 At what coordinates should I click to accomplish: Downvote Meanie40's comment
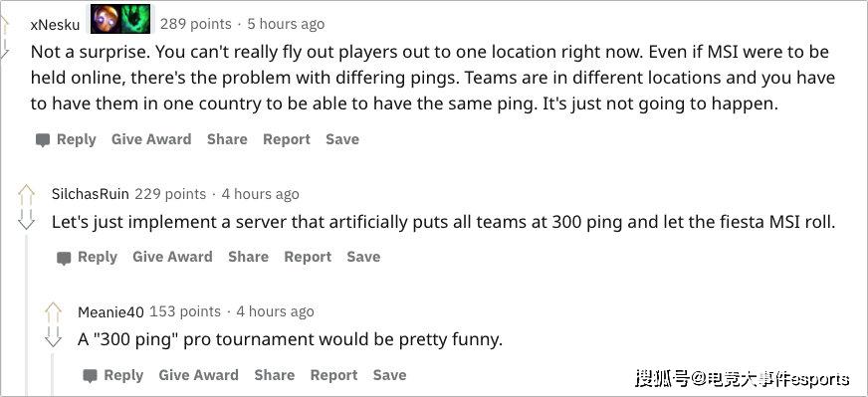tap(53, 337)
